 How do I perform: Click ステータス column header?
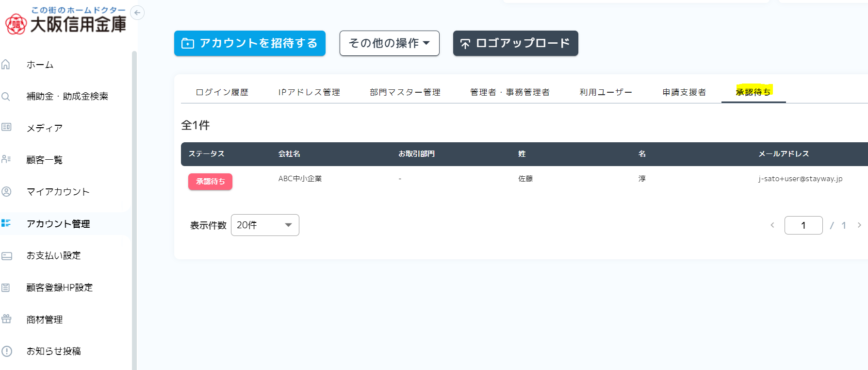pos(206,154)
